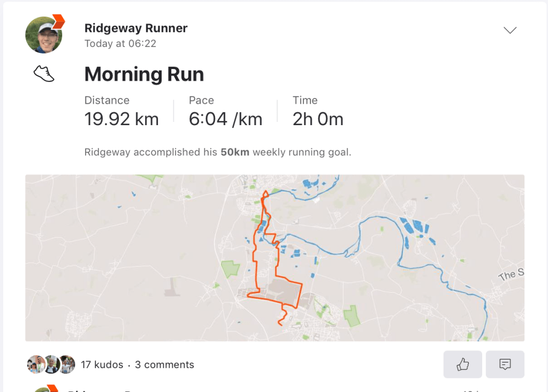Click the 19.92 km distance stat
This screenshot has width=548, height=392.
click(x=121, y=119)
